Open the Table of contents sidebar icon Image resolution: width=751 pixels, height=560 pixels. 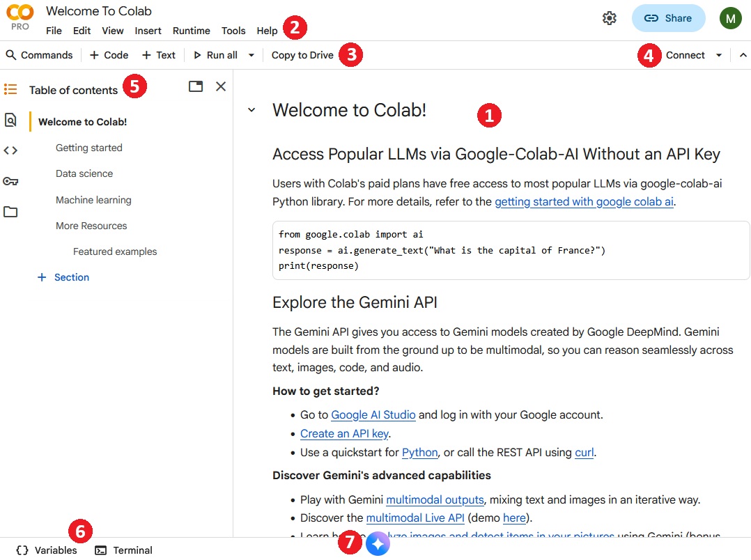tap(10, 89)
